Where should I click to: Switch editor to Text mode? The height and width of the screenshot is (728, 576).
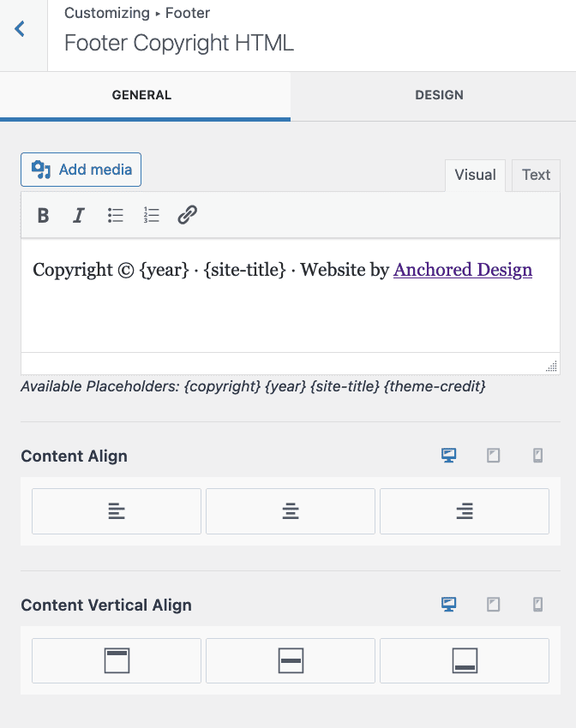[x=536, y=175]
